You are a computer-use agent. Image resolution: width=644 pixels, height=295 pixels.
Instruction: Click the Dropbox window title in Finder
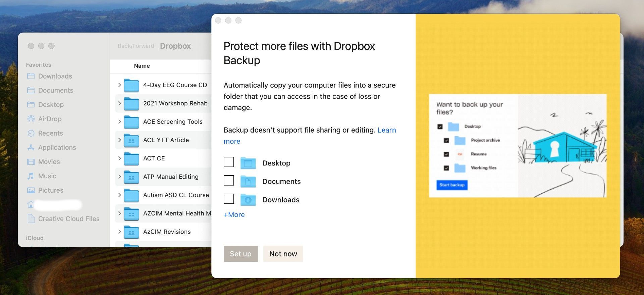tap(175, 46)
